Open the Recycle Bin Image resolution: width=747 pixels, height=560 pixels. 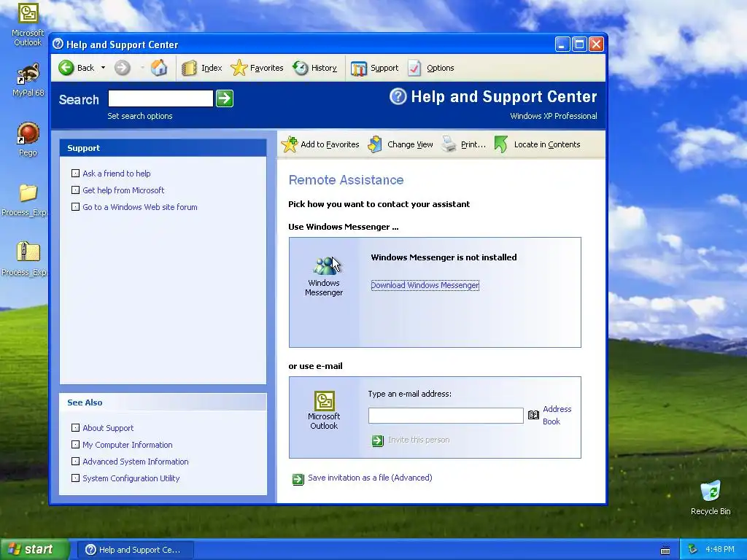[x=711, y=497]
